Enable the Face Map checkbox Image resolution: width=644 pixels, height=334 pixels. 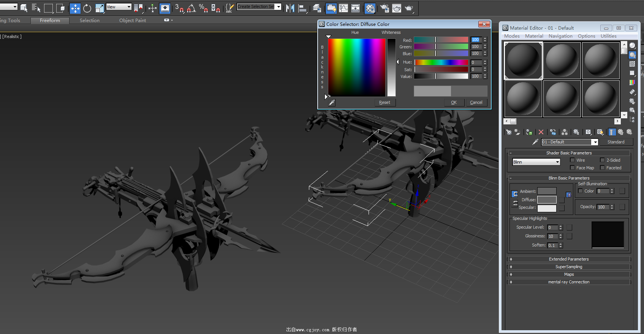click(572, 168)
